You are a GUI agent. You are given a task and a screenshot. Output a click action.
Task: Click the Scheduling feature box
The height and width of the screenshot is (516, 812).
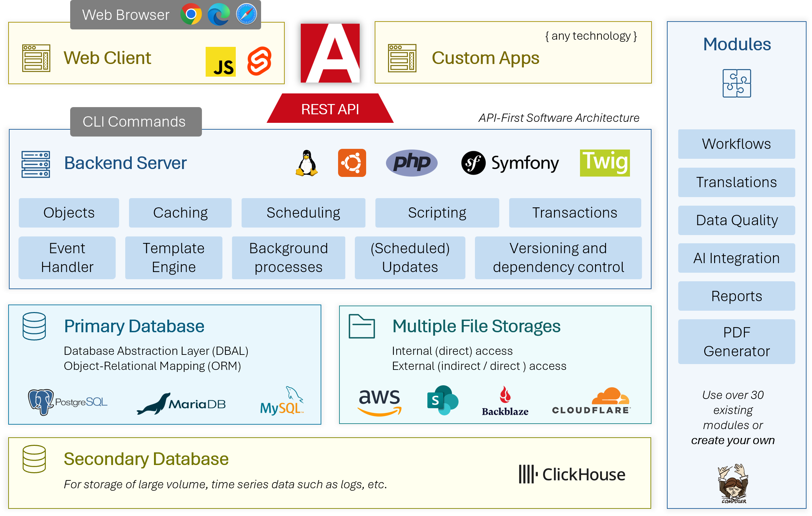pos(303,213)
